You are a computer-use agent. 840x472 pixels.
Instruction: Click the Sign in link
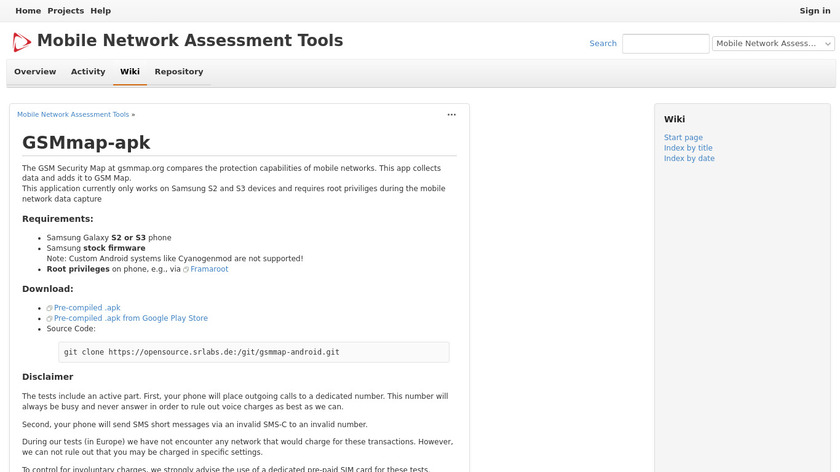[x=815, y=11]
